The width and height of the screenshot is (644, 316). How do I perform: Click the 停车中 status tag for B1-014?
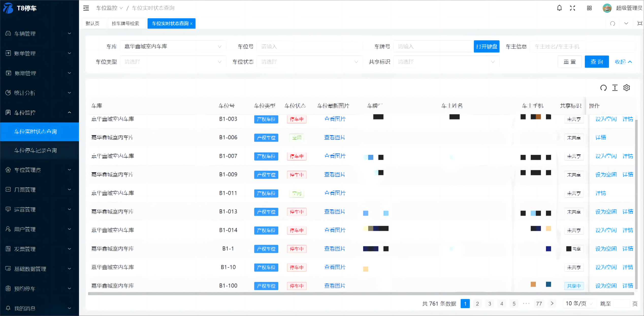[x=297, y=230]
